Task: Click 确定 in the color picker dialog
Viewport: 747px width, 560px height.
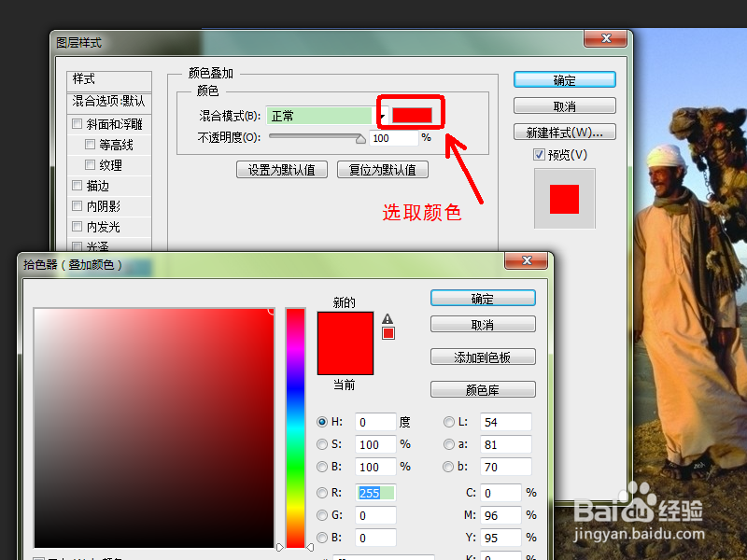Action: click(483, 298)
